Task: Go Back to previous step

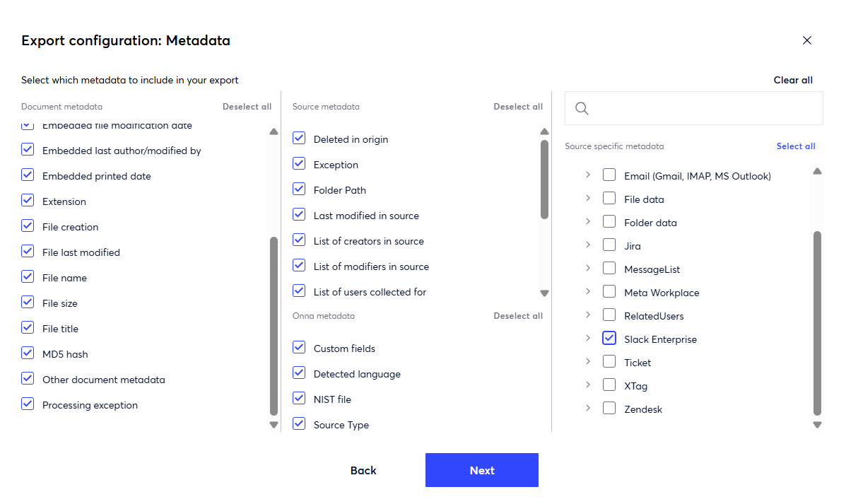Action: click(363, 470)
